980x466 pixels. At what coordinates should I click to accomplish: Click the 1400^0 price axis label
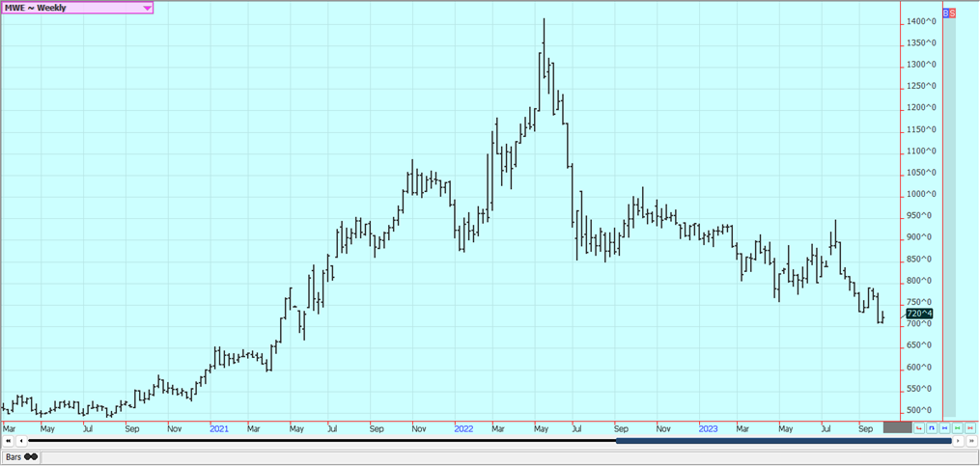tap(922, 22)
